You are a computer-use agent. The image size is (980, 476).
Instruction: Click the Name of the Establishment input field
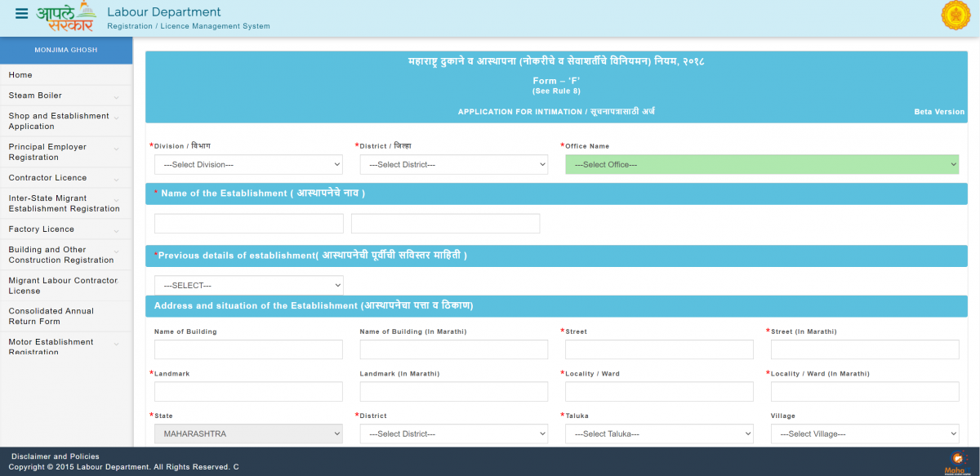pyautogui.click(x=248, y=223)
